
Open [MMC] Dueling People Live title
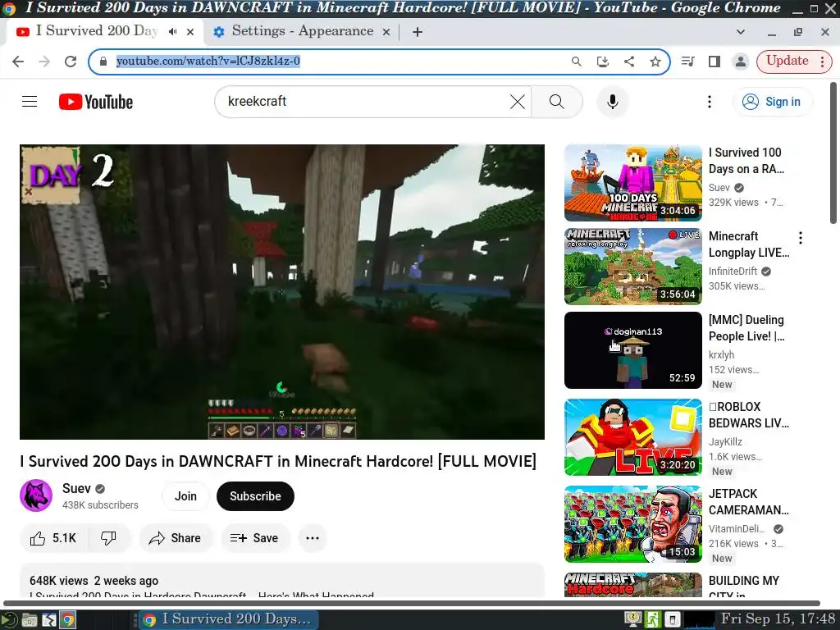746,328
